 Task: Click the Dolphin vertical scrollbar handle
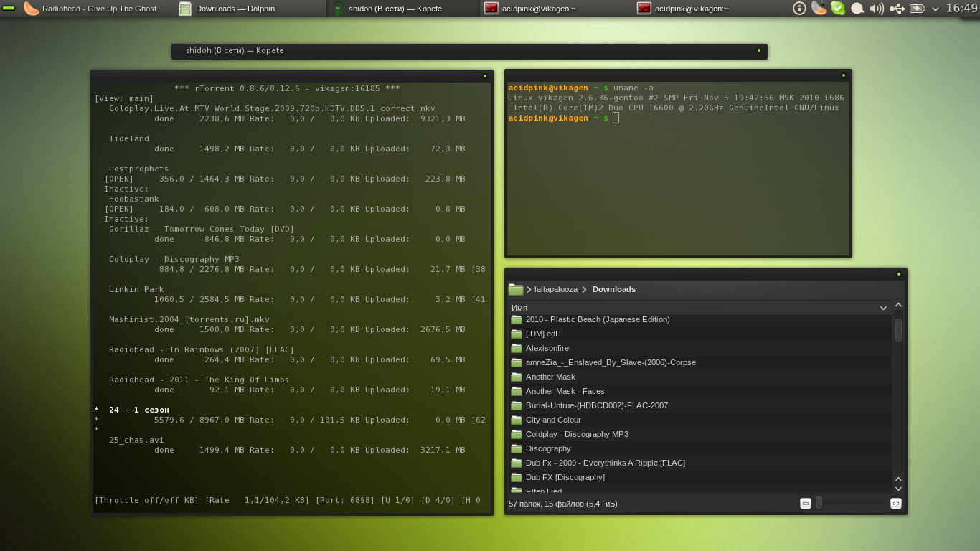898,330
